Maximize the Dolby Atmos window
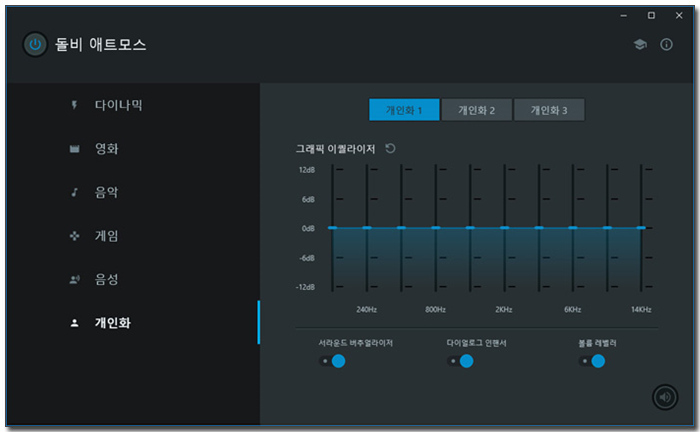 651,16
